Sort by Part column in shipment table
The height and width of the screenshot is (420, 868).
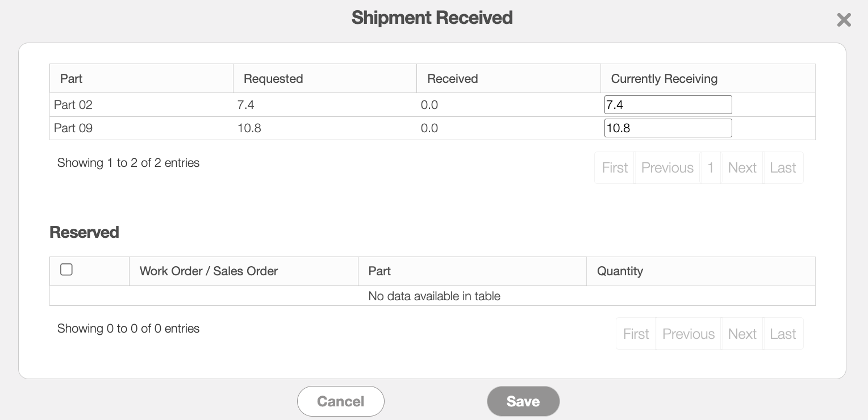point(141,78)
